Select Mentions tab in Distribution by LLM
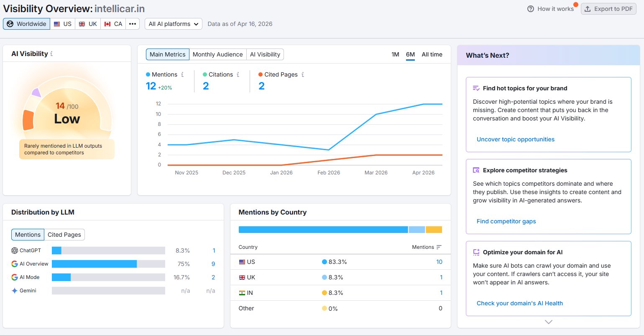Viewport: 644px width, 335px height. click(x=28, y=235)
